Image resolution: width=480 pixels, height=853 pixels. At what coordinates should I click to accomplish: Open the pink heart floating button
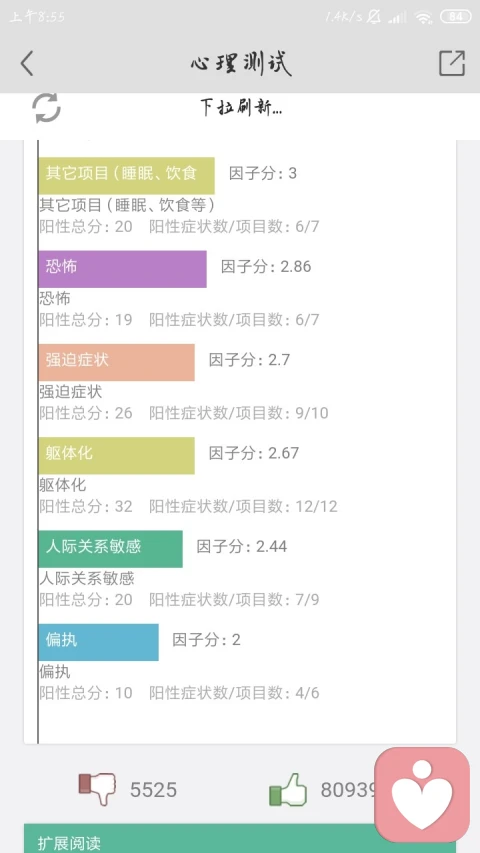pyautogui.click(x=422, y=794)
